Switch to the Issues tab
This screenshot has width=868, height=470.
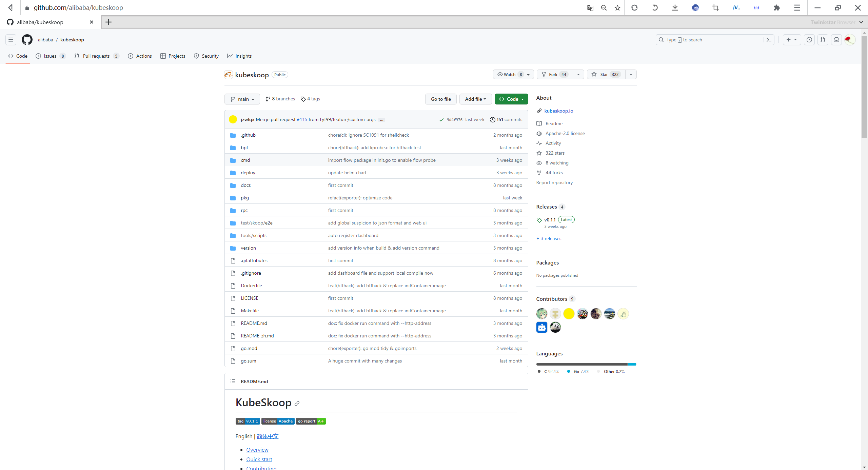pyautogui.click(x=51, y=56)
